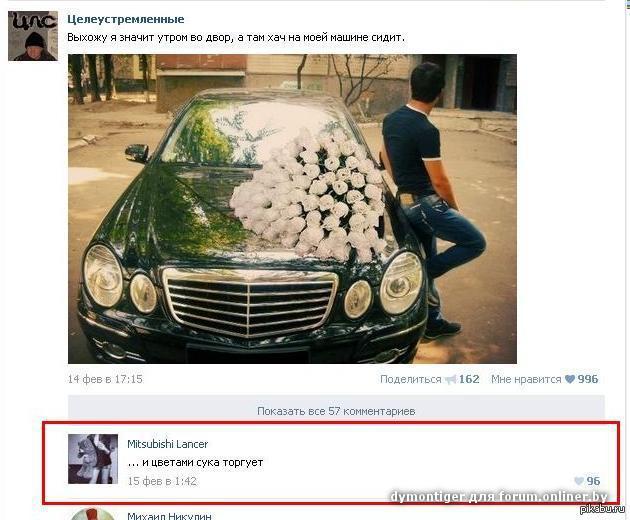Click the post like count 996

[x=588, y=379]
